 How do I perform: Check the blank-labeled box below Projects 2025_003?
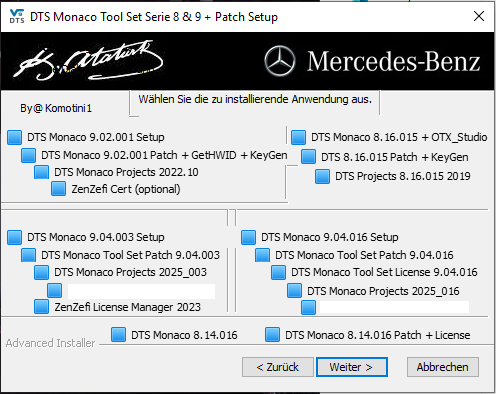54,290
